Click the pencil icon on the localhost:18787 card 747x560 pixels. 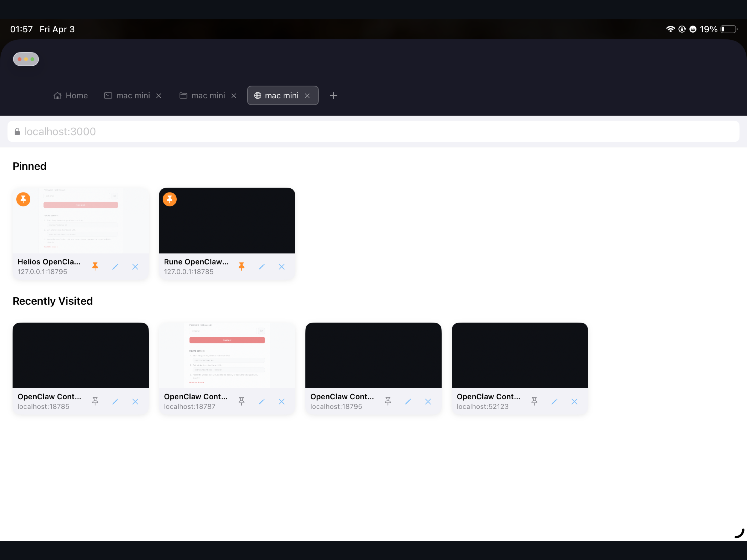(262, 402)
